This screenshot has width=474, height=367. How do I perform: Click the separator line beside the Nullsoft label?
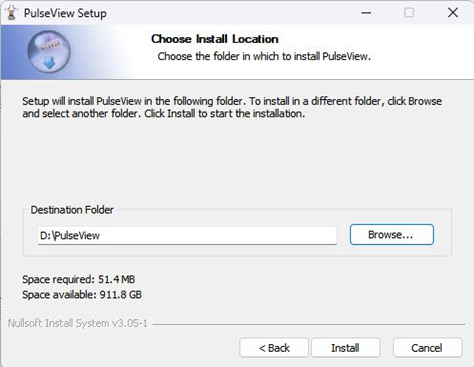click(309, 324)
